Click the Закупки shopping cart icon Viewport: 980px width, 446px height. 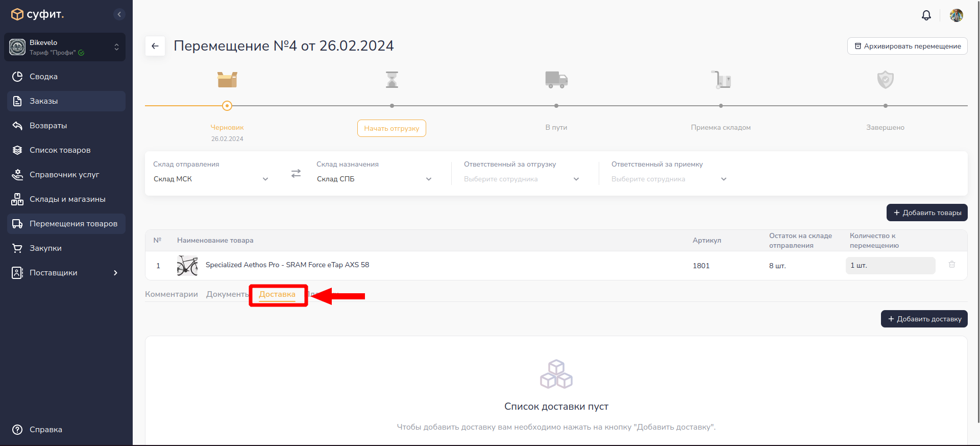(x=17, y=248)
